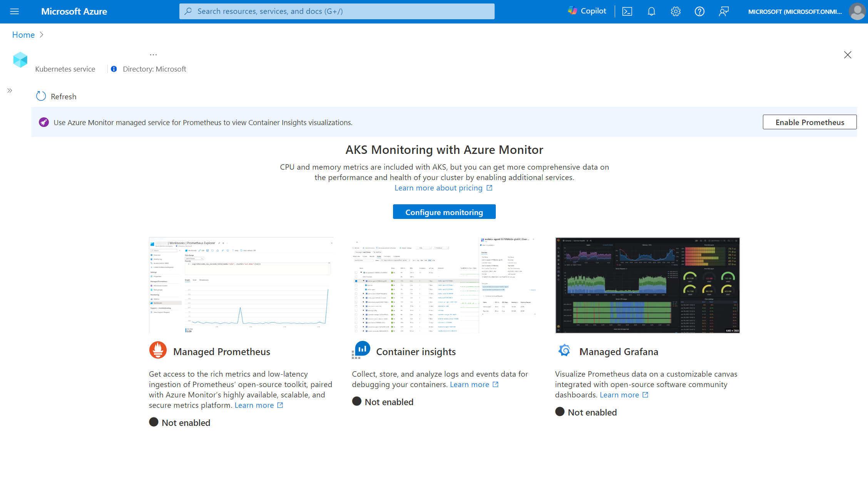This screenshot has width=868, height=484.
Task: Click the settings gear icon
Action: 676,11
